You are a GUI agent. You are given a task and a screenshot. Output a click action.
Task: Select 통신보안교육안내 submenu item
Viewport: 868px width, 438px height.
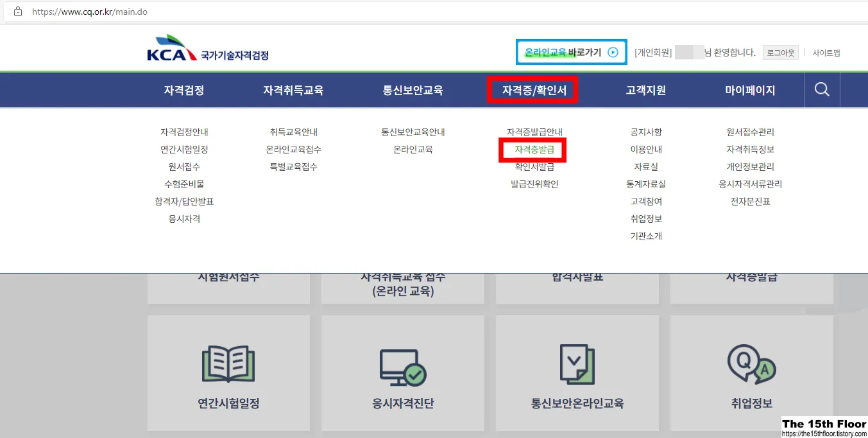413,132
